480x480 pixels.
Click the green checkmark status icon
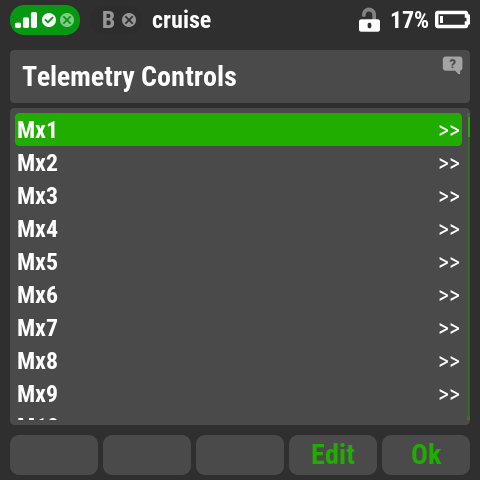pyautogui.click(x=49, y=20)
